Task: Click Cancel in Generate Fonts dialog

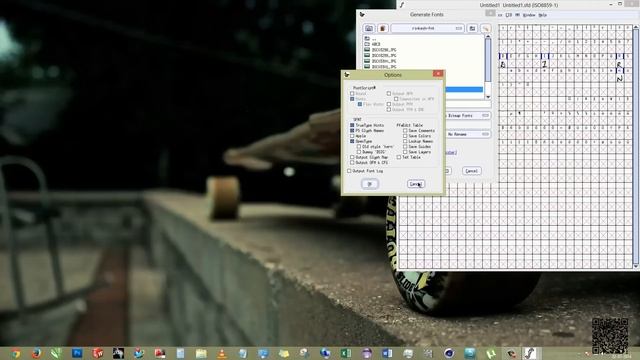Action: 471,171
